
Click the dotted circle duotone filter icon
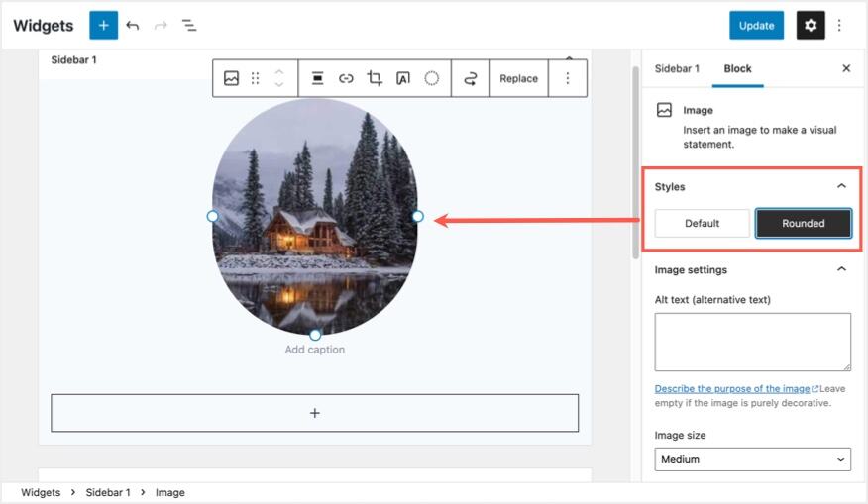coord(432,78)
